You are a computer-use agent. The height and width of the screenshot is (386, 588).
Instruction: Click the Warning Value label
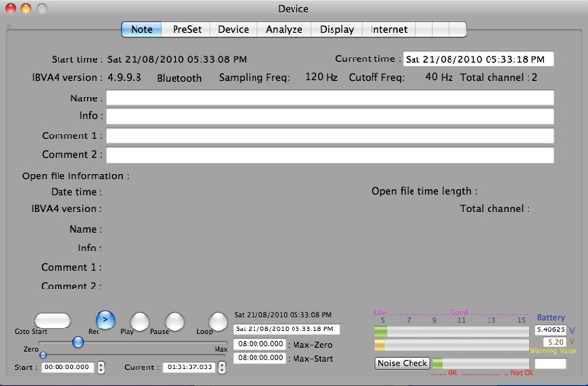coord(554,351)
